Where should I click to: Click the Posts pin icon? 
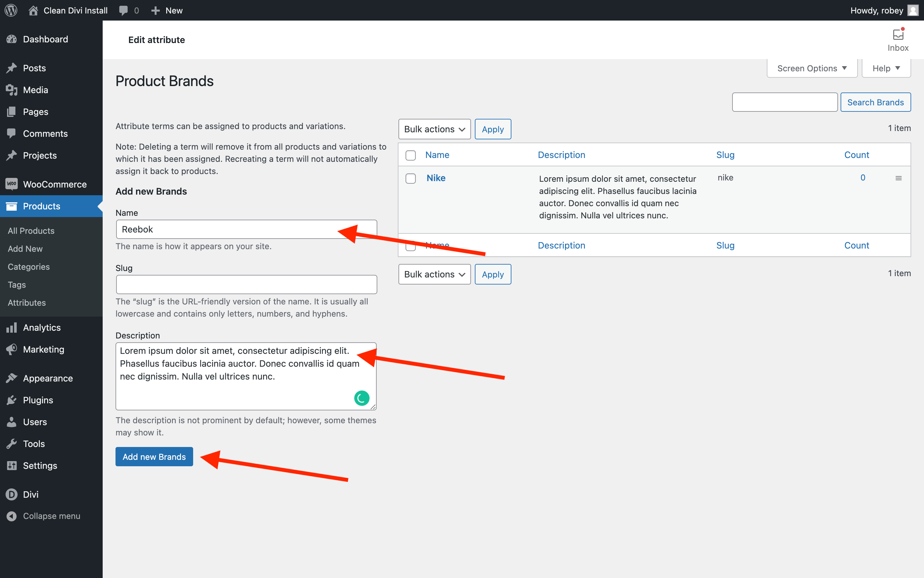pos(12,68)
